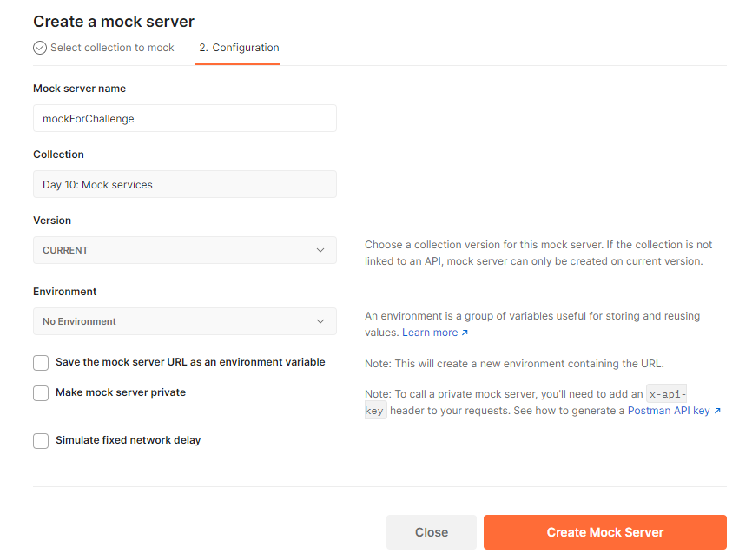Screen dimensions: 739x560
Task: Click the Create a mock server heading
Action: tap(114, 21)
